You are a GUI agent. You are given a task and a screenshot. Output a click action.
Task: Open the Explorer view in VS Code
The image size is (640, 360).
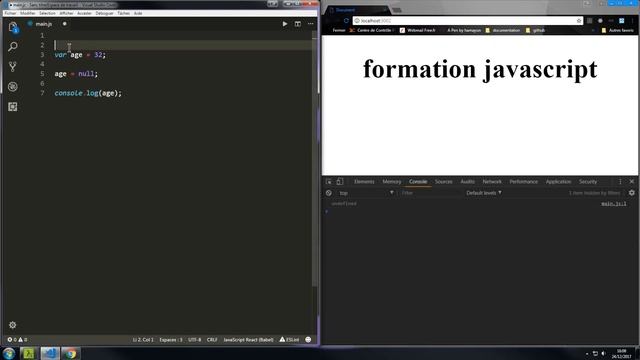click(x=13, y=27)
